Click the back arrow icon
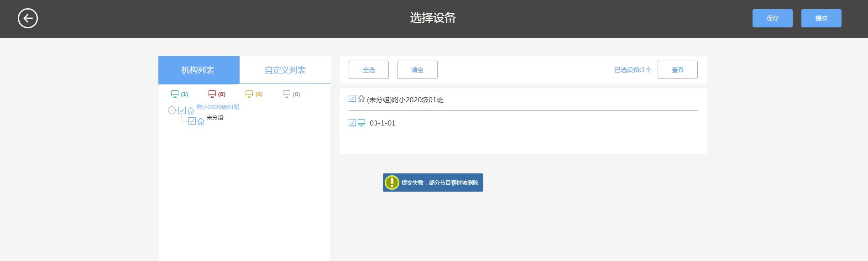The height and width of the screenshot is (261, 868). pyautogui.click(x=28, y=18)
